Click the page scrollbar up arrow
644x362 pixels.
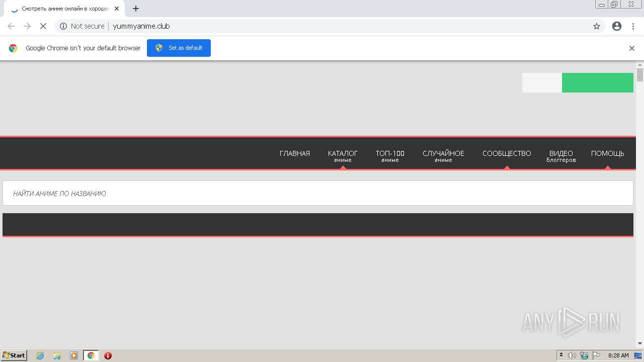[640, 65]
